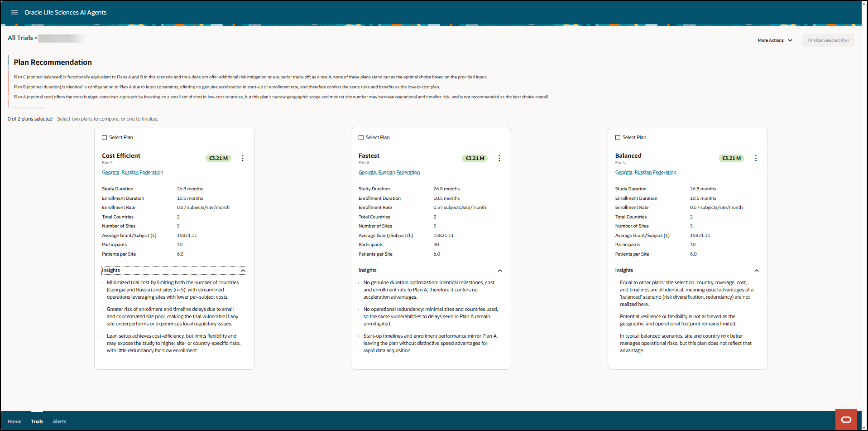Image resolution: width=868 pixels, height=431 pixels.
Task: Click the €3.21 M badge on Cost Efficient
Action: 219,158
